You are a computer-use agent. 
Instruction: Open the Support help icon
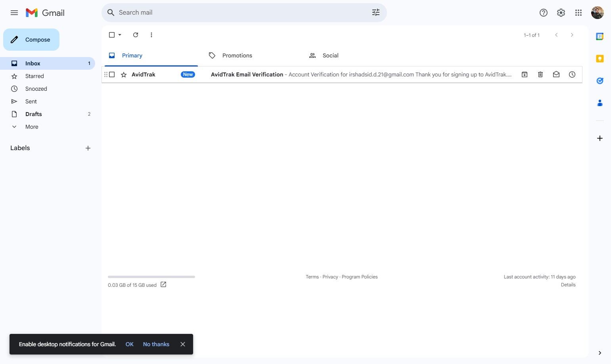click(x=544, y=13)
